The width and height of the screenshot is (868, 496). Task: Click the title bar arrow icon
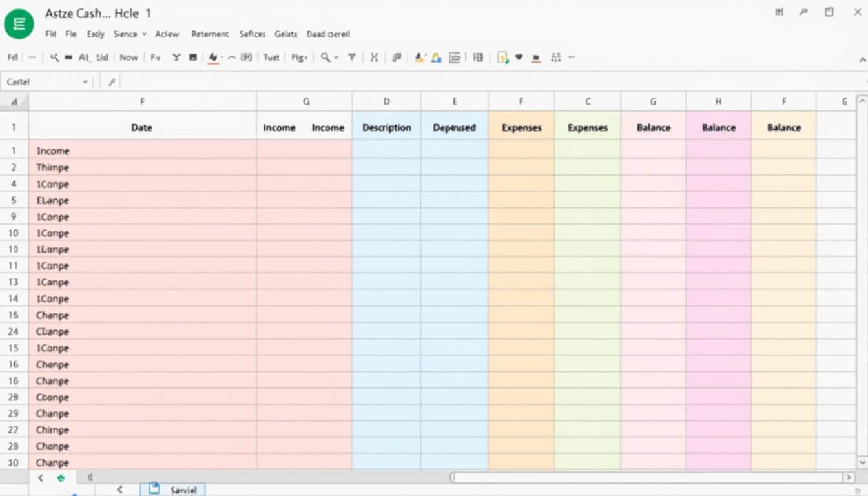[803, 12]
